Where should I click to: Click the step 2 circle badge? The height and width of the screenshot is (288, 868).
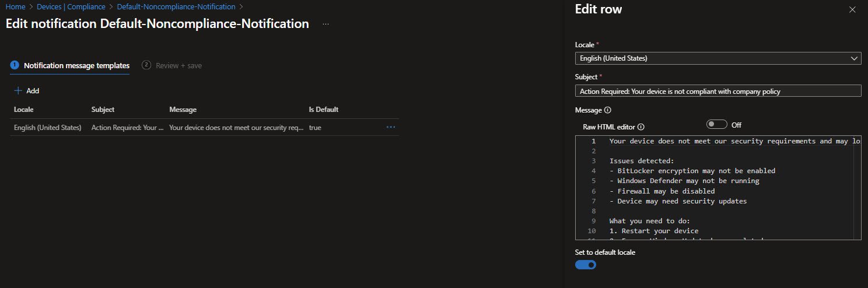point(146,65)
